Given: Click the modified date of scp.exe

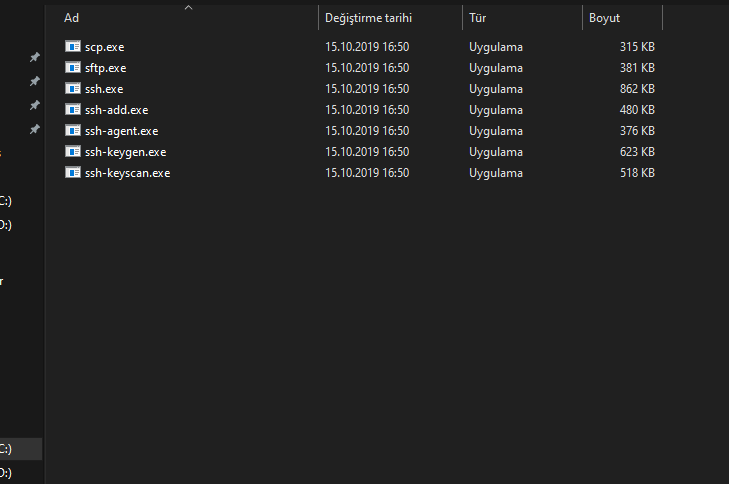Looking at the screenshot, I should click(367, 46).
